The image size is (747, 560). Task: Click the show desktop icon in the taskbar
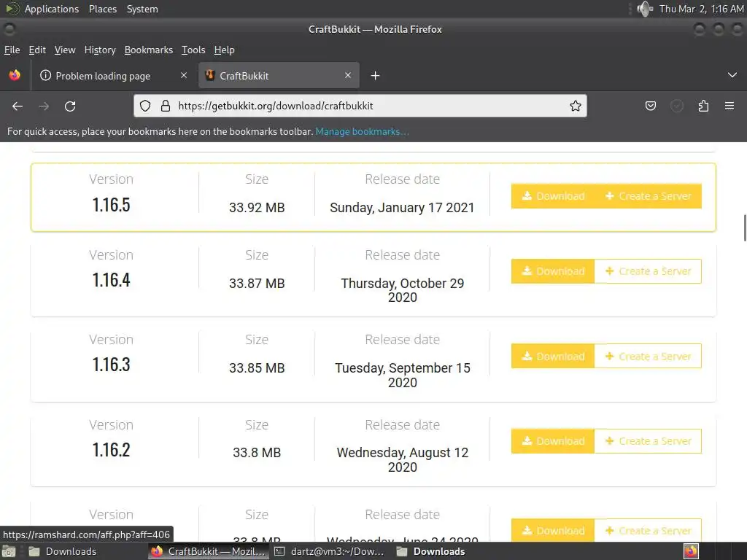9,551
